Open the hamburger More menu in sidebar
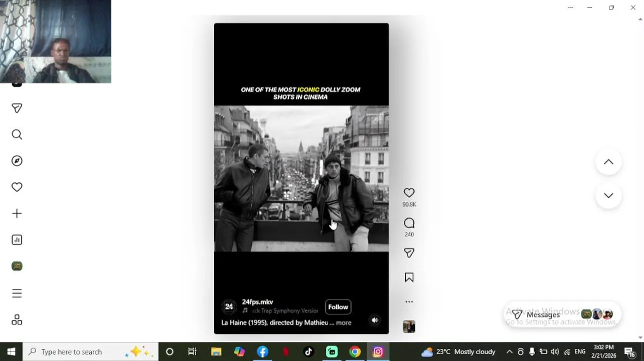 tap(17, 293)
